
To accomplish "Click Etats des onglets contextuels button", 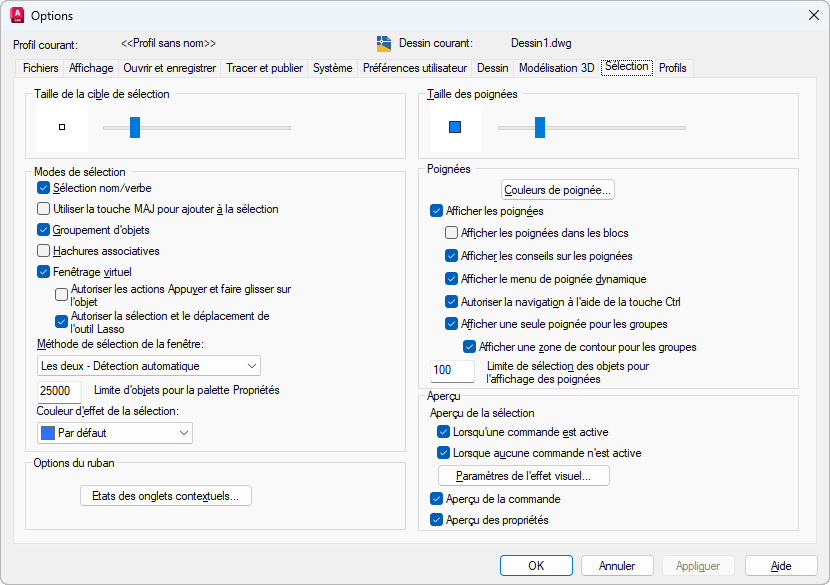I will (165, 495).
